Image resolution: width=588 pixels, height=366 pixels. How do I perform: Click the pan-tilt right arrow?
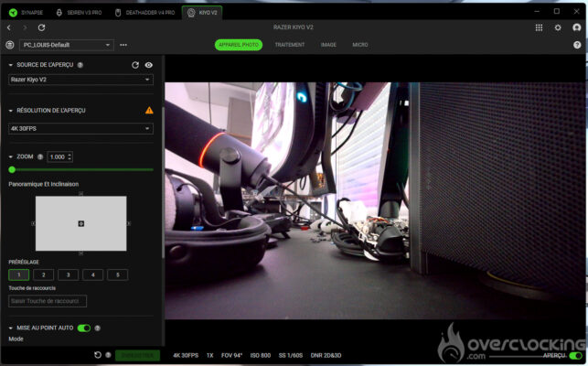[x=129, y=223]
